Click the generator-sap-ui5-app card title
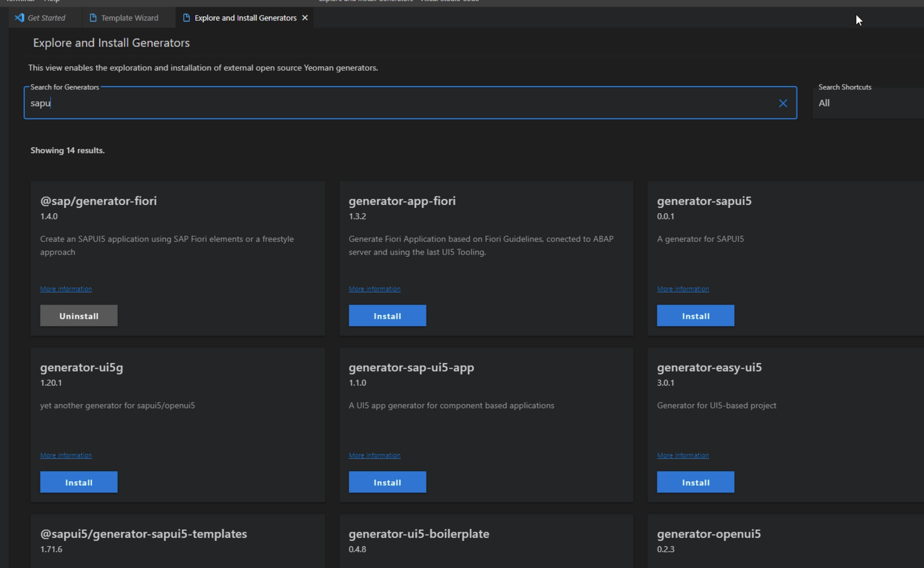924x568 pixels. (x=411, y=368)
